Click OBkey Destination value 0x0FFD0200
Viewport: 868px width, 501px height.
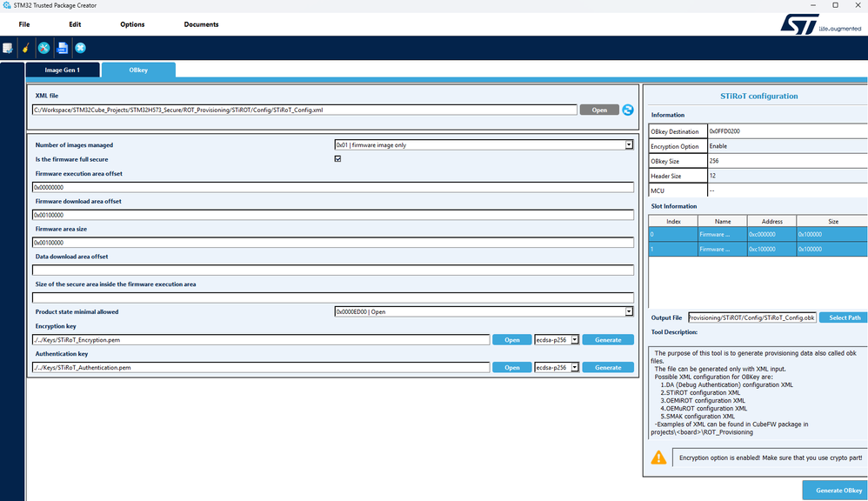(788, 131)
